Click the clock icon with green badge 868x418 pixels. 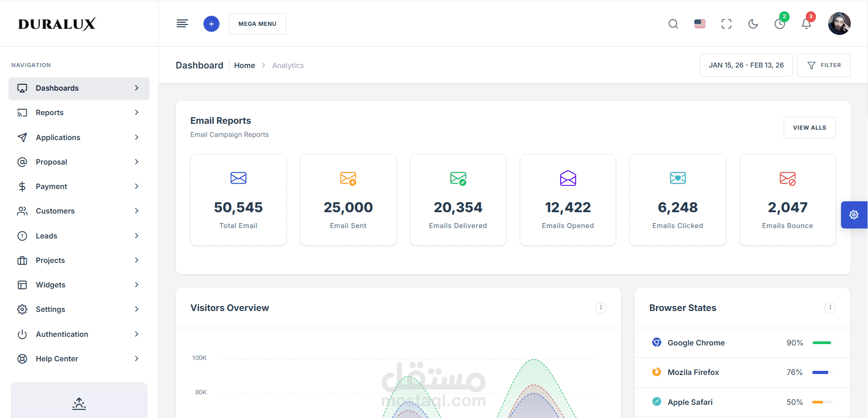(780, 24)
